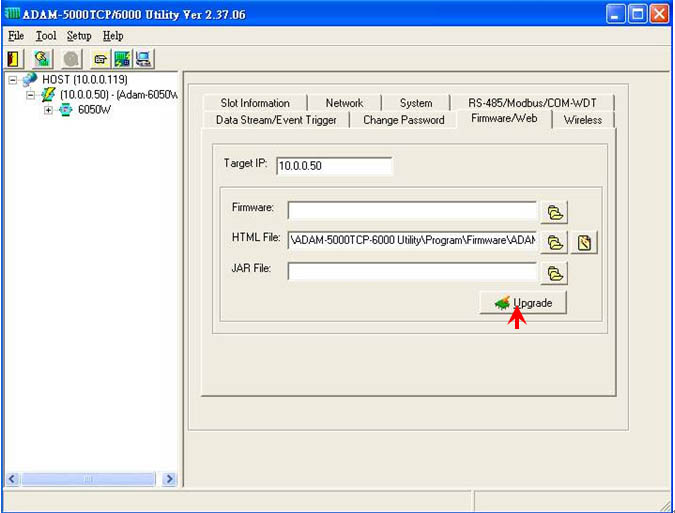Click the "Firmware:" label
This screenshot has height=513, width=675.
(x=253, y=207)
